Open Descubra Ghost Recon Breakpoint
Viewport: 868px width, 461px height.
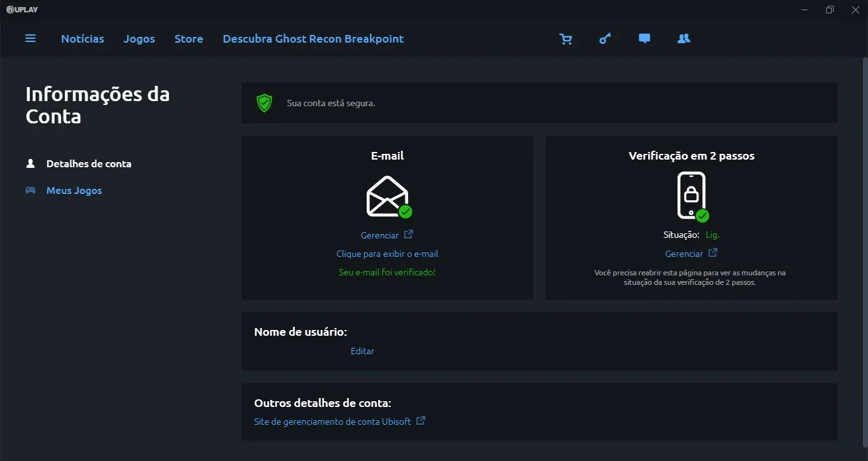tap(313, 39)
